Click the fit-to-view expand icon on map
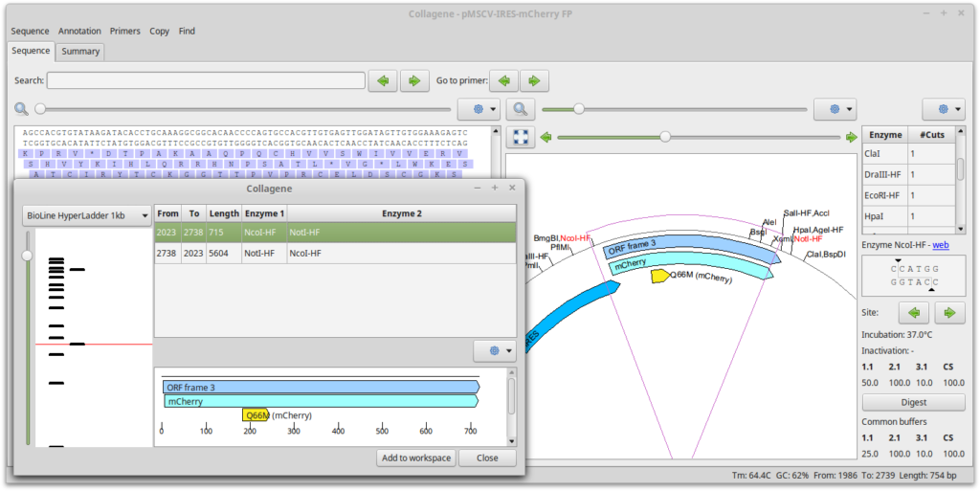Viewport: 980px width, 491px height. [x=521, y=137]
